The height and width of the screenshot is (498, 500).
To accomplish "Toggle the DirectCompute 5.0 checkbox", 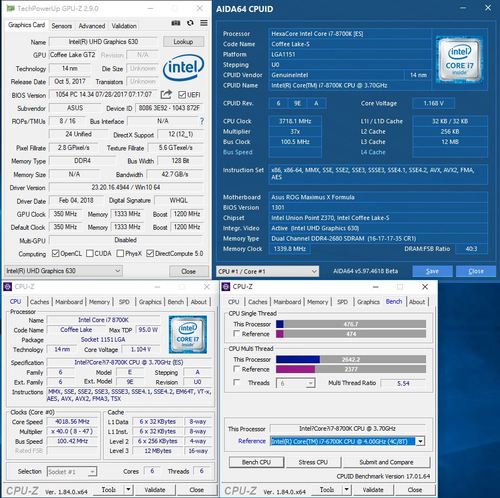I will pos(150,254).
